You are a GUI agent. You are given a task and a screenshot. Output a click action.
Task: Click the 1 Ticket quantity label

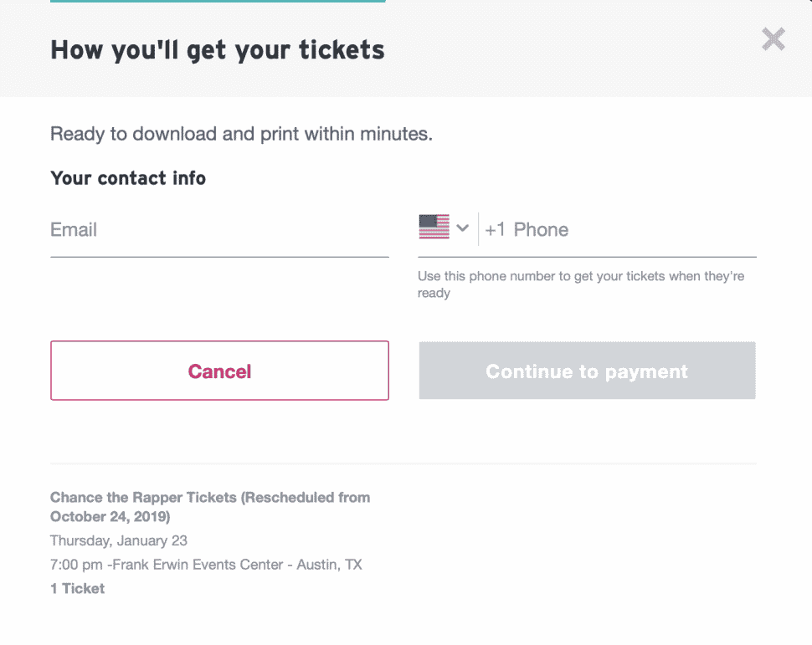tap(77, 589)
